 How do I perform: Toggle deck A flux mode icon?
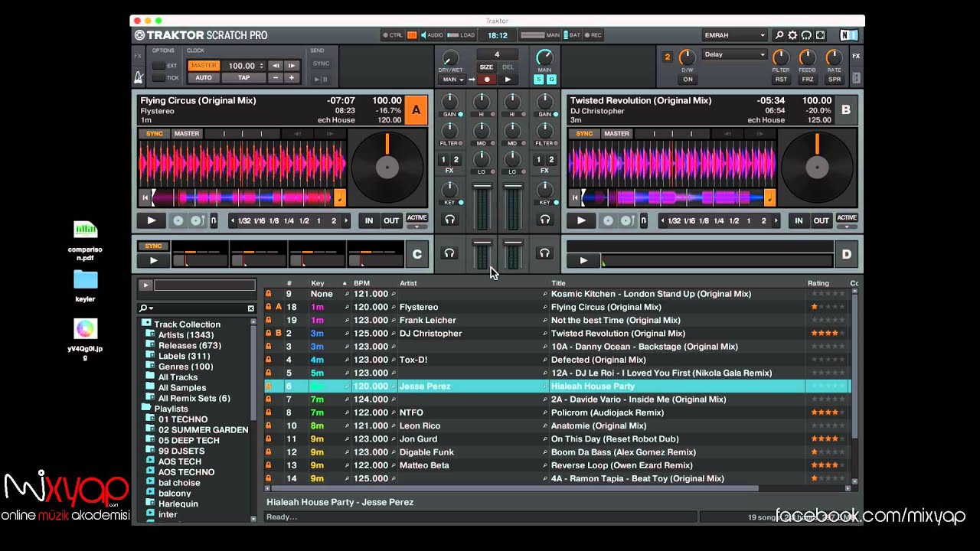coord(214,220)
